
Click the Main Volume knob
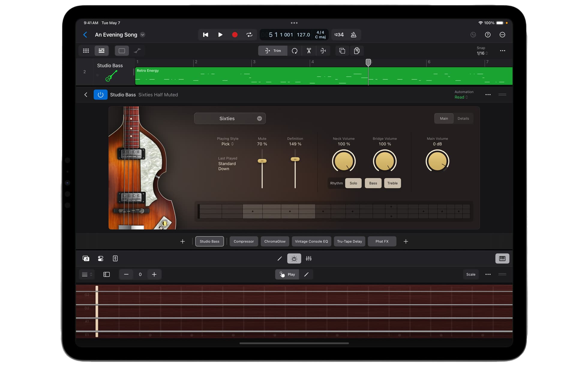point(437,161)
